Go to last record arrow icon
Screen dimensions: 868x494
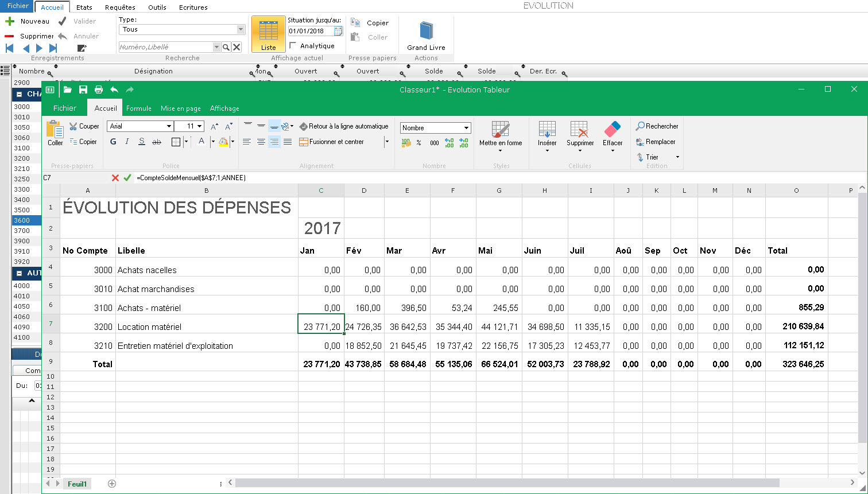(x=53, y=48)
